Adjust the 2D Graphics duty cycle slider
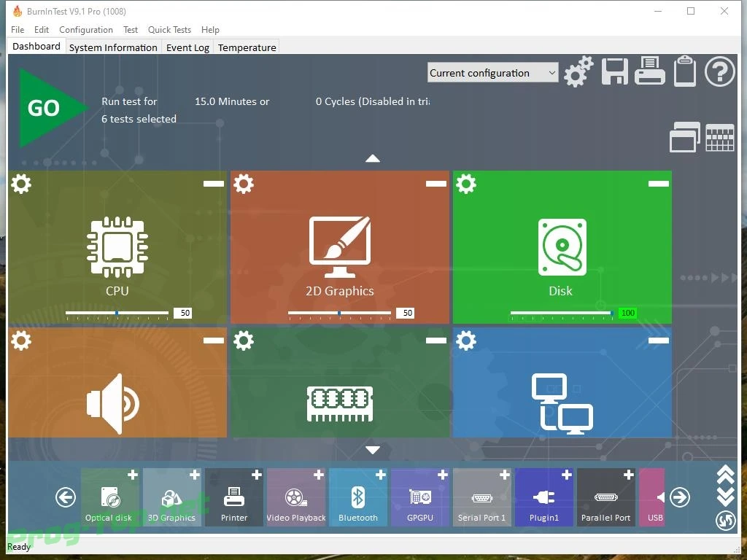Screen dimensions: 747x560 pyautogui.click(x=340, y=314)
